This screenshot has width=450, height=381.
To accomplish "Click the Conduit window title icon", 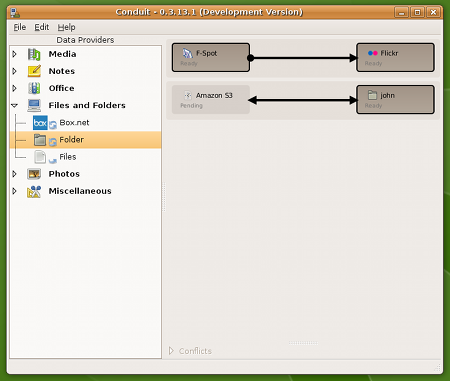I will point(15,13).
